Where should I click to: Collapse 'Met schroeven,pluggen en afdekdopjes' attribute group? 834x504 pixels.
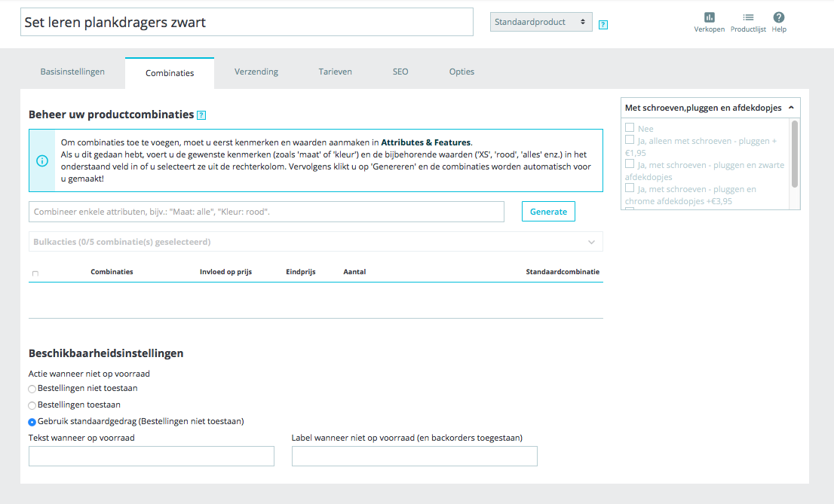pos(710,108)
